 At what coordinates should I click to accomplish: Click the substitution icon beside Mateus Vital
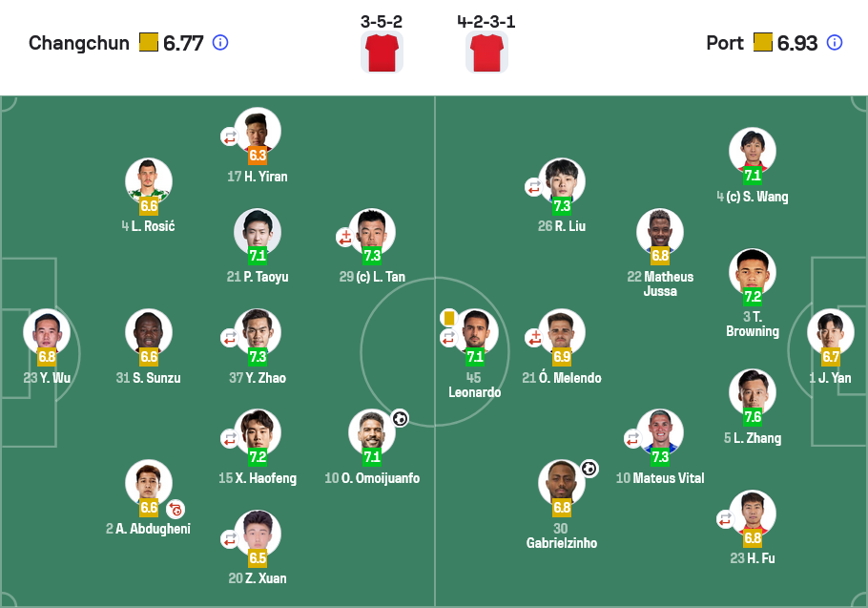(632, 438)
